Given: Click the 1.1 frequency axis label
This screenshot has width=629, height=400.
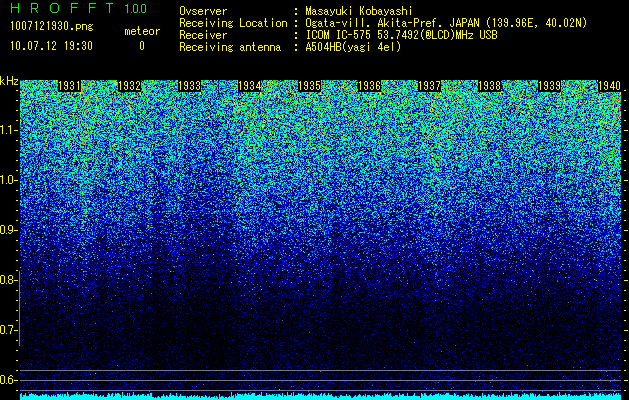Looking at the screenshot, I should pyautogui.click(x=8, y=130).
